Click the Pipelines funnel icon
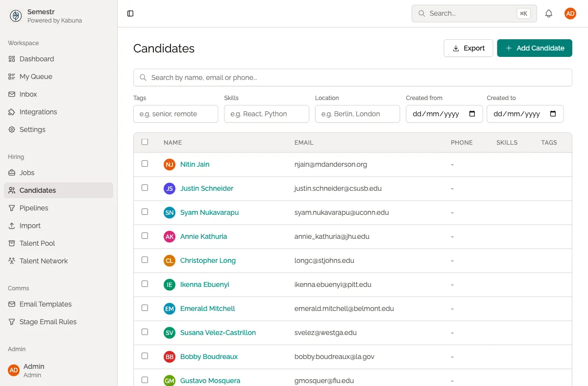588x386 pixels. 11,208
